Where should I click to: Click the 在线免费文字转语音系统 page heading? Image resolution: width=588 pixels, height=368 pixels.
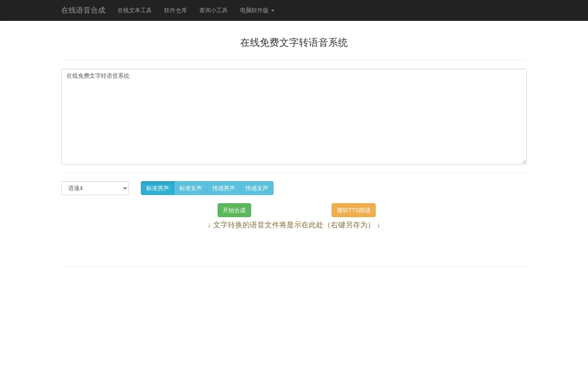[294, 43]
